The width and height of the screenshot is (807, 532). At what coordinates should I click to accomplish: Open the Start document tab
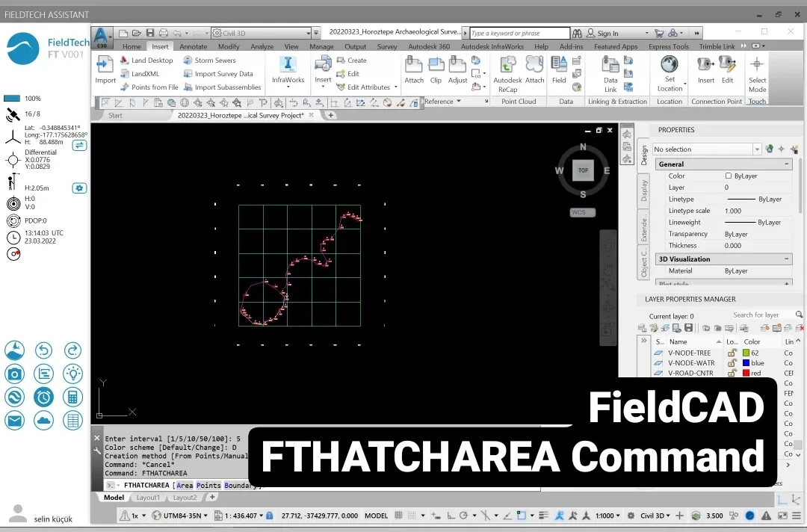115,115
